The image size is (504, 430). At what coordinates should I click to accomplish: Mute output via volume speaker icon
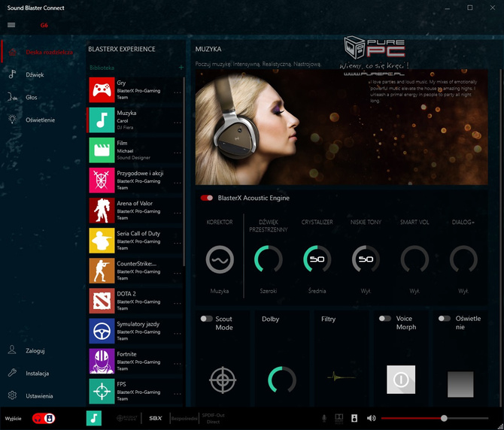point(371,418)
